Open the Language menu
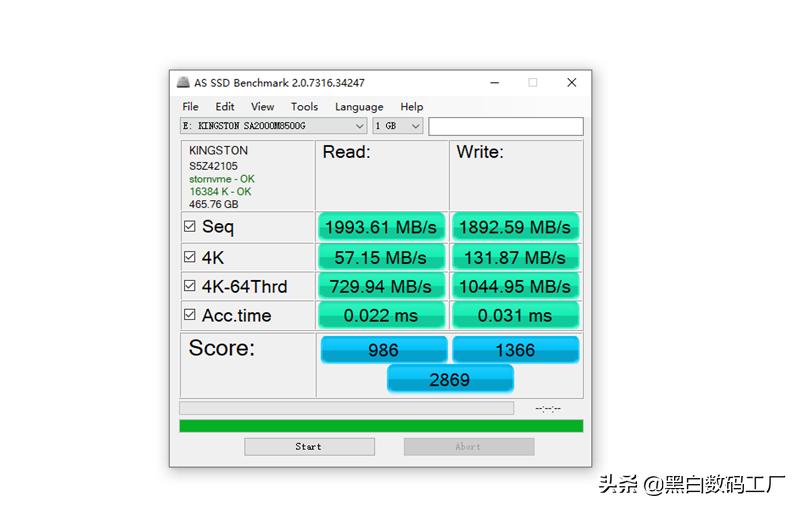Viewport: 800px width, 509px height. click(359, 107)
